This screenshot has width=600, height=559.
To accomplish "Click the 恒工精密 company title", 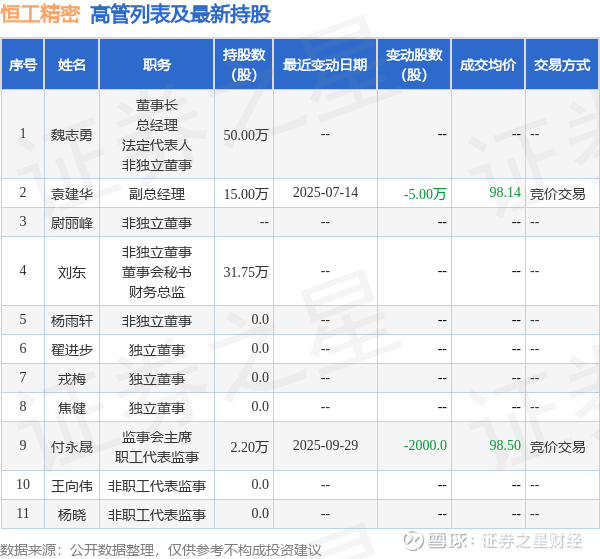I will point(40,14).
